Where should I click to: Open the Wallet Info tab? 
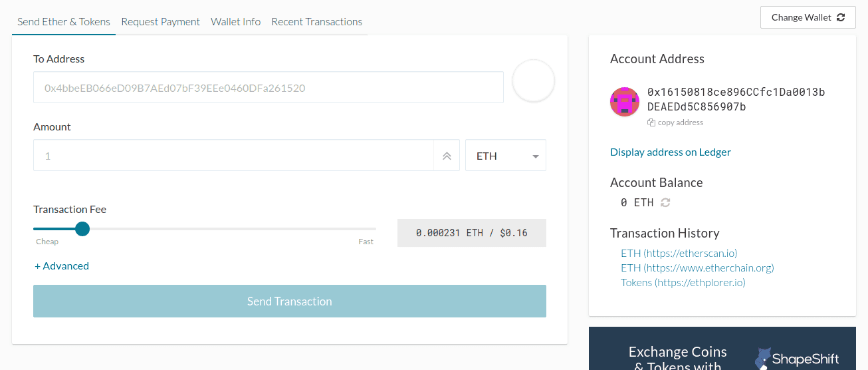click(x=236, y=21)
